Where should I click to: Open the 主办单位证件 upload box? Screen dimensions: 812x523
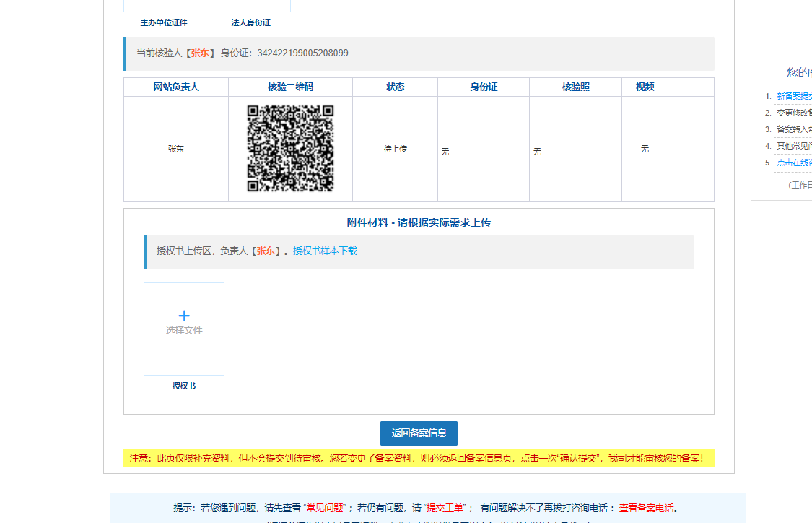164,6
